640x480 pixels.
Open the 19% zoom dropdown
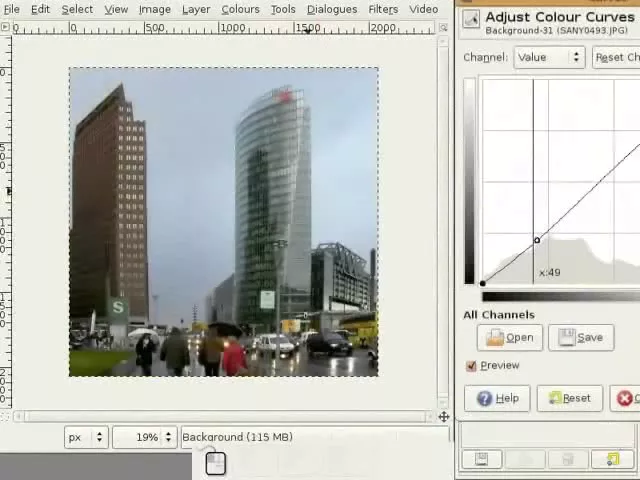(144, 437)
